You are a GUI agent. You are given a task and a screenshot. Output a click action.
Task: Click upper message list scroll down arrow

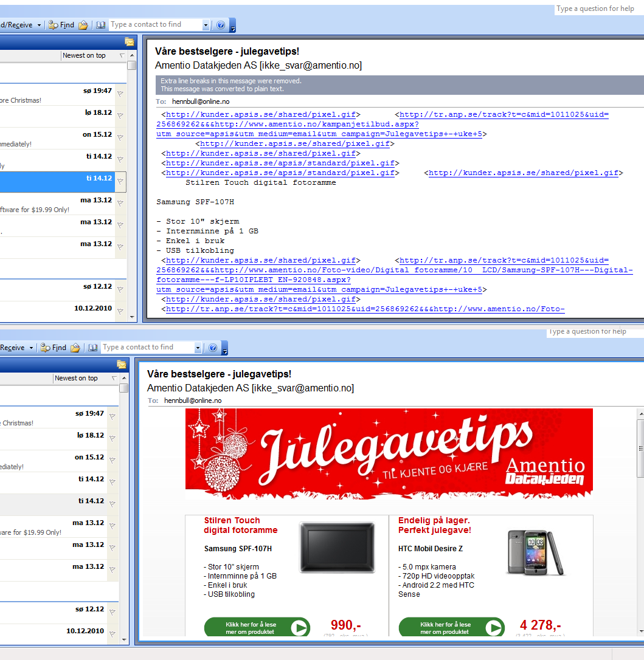click(x=132, y=317)
